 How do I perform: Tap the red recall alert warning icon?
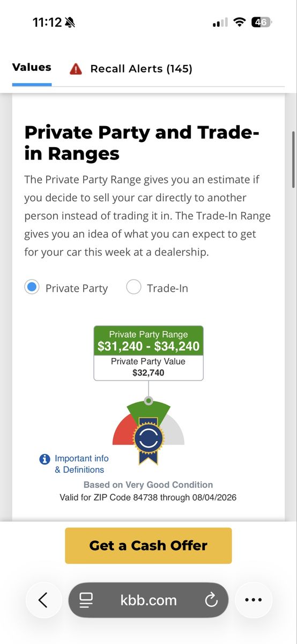[76, 69]
